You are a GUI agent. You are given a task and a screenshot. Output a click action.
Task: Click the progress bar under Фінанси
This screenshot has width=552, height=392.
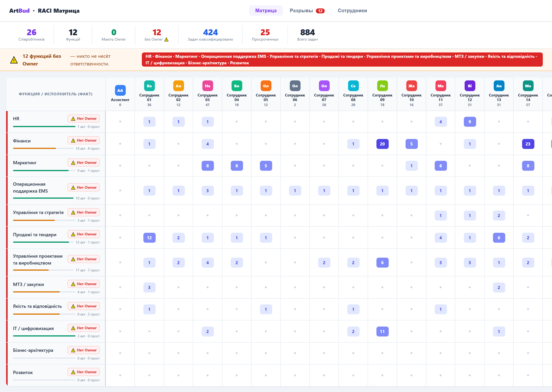pos(43,149)
